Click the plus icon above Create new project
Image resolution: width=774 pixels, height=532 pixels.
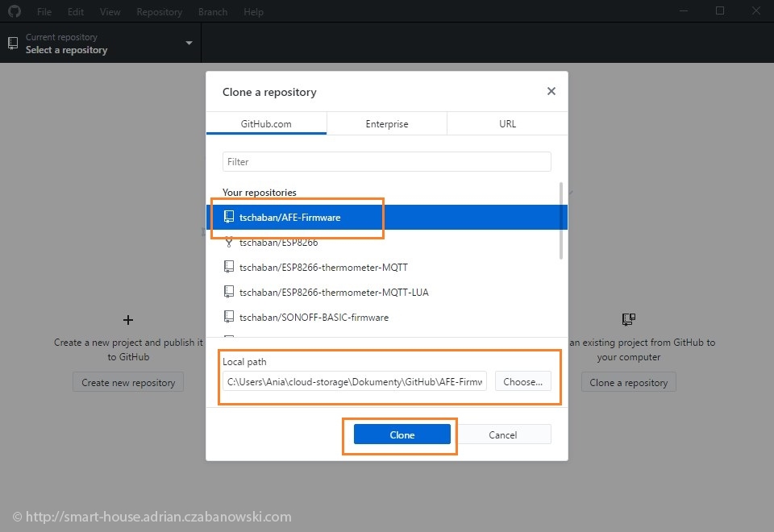click(128, 320)
